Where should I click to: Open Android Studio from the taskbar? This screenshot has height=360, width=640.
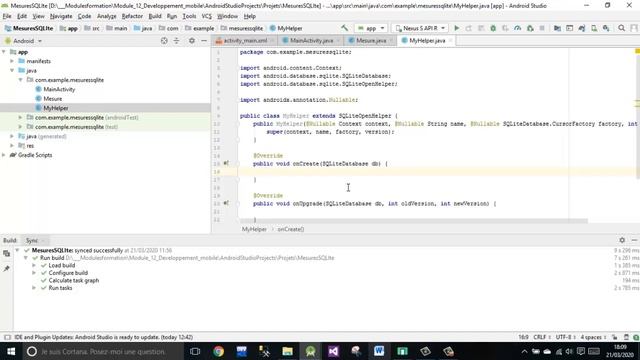click(310, 351)
